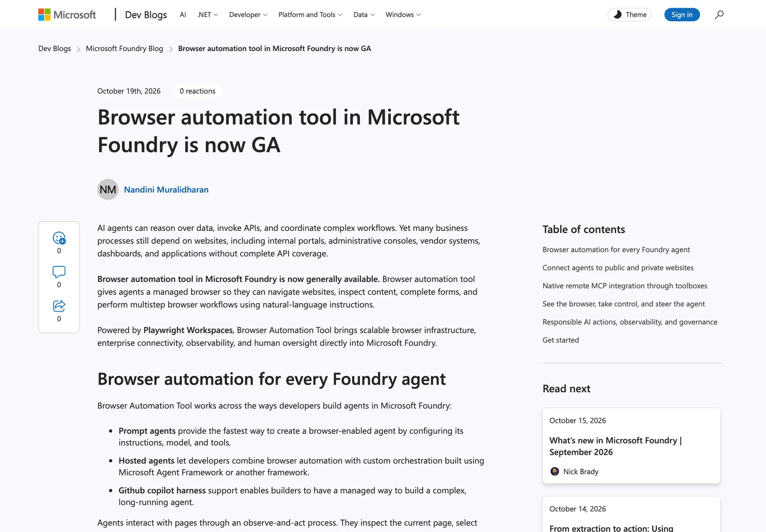Open Microsoft Foundry Blog breadcrumb
This screenshot has height=532, width=766.
tap(124, 48)
